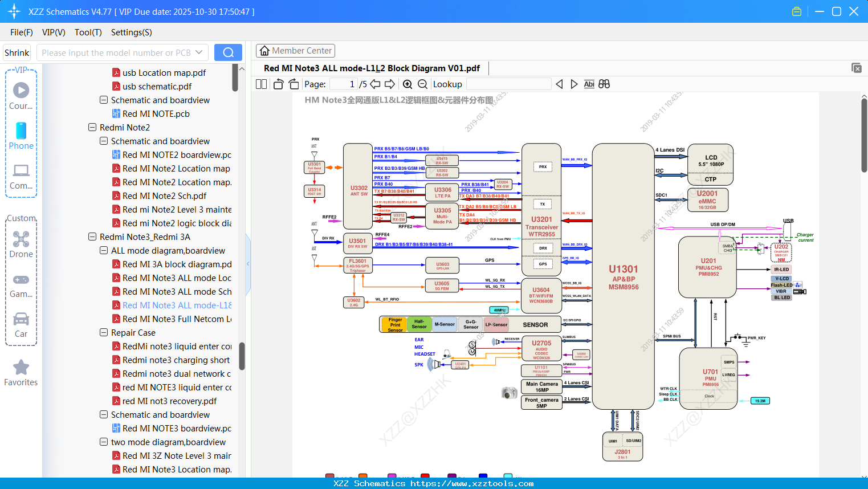Rotate the schematic page clockwise

click(x=294, y=84)
